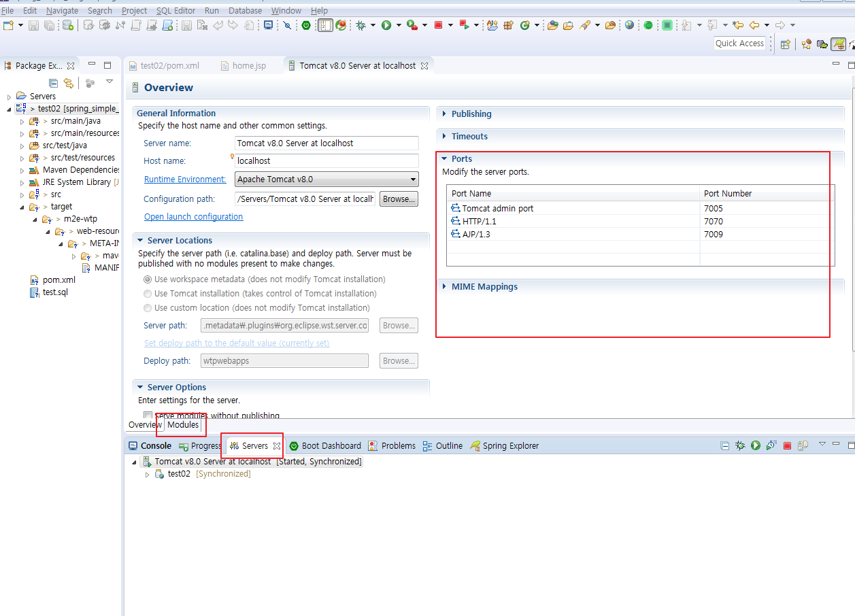The image size is (855, 616).
Task: Click the Start in profile mode icon
Action: pyautogui.click(x=771, y=446)
